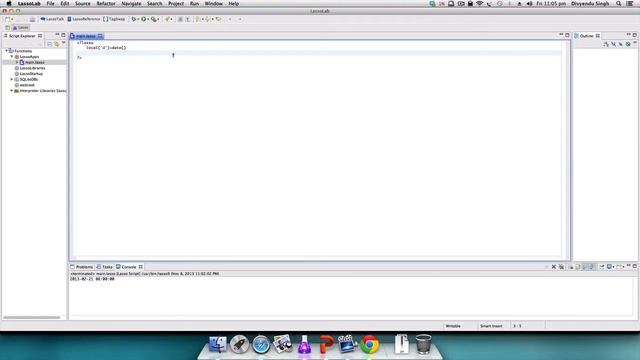Screen dimensions: 640x360
Task: Click the Debug icon in toolbar
Action: (133, 19)
